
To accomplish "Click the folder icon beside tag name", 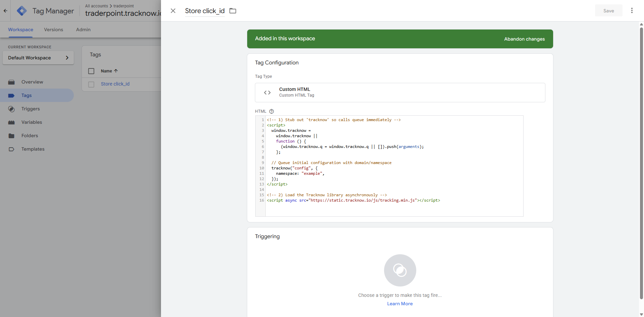I will pos(233,11).
